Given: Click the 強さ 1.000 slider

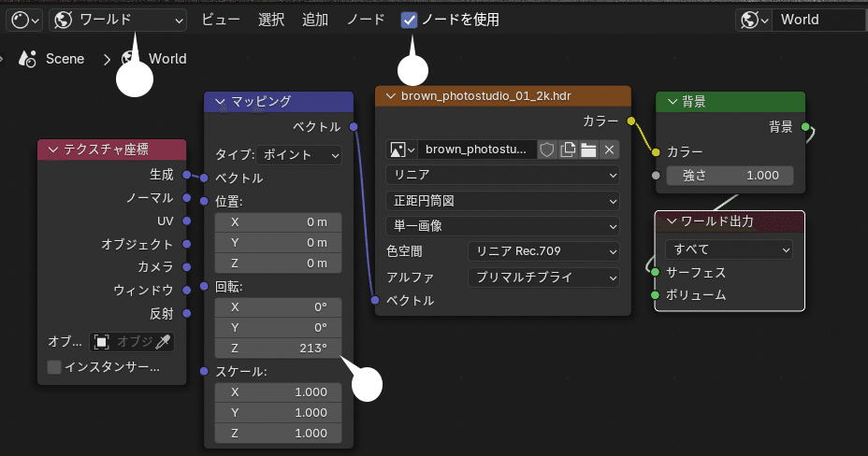Looking at the screenshot, I should pos(730,176).
